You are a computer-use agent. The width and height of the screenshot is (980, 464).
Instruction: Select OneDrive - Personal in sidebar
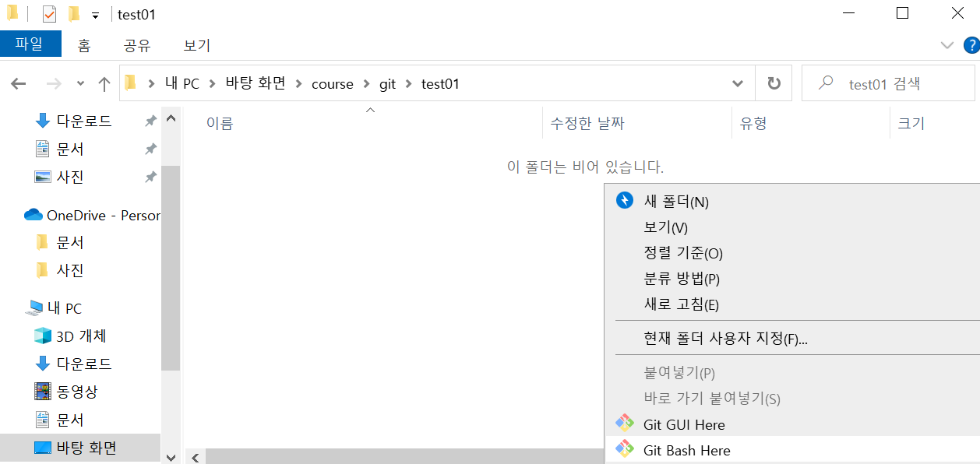(91, 215)
